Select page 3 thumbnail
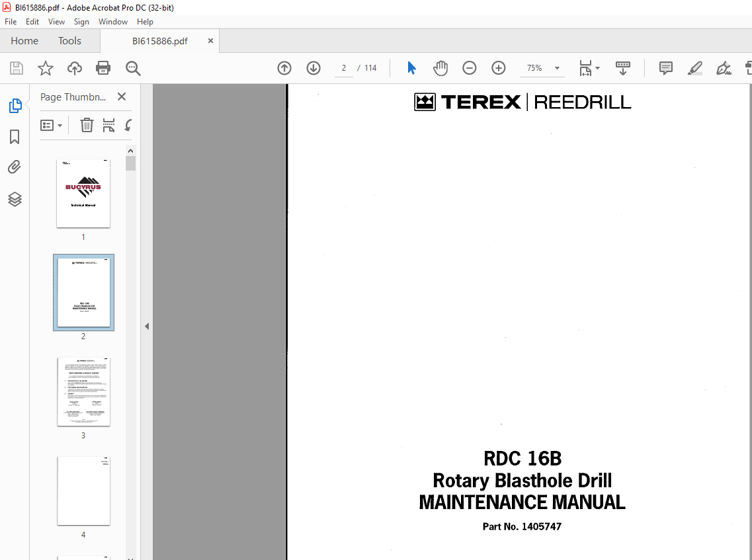This screenshot has width=752, height=560. (x=83, y=391)
